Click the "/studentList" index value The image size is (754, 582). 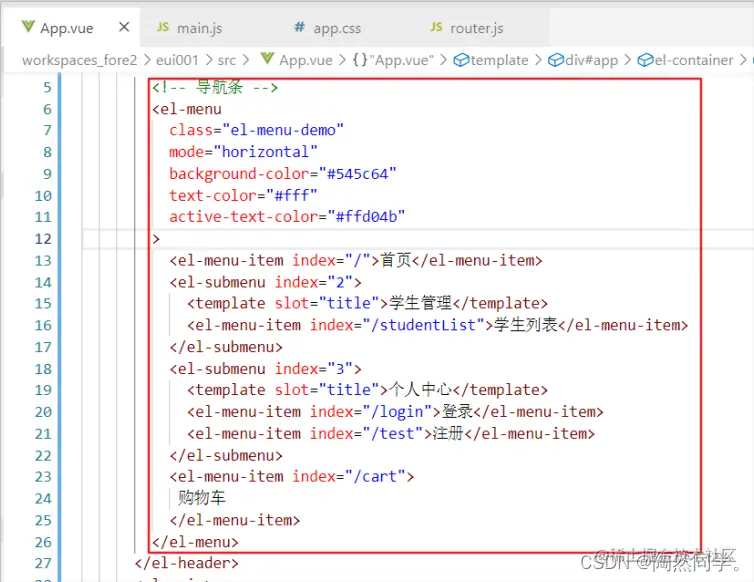[423, 325]
